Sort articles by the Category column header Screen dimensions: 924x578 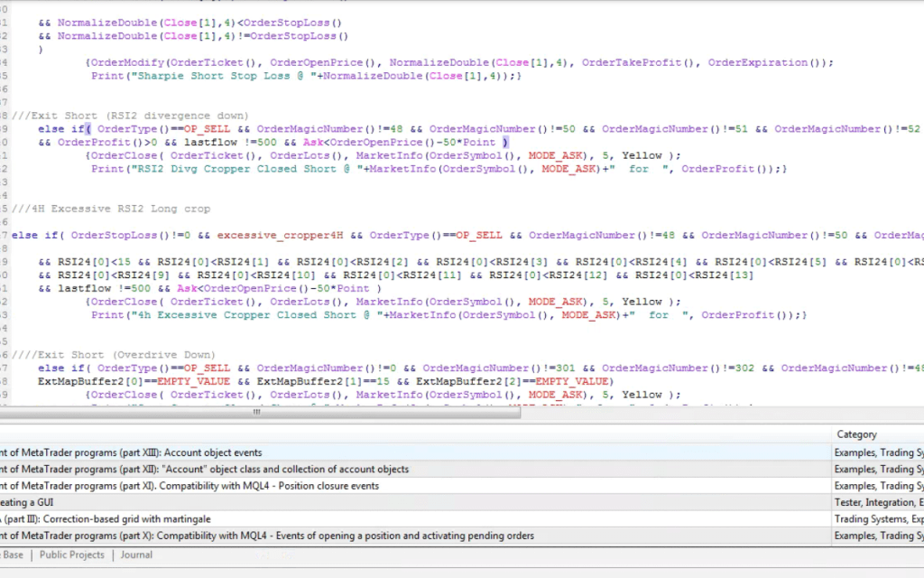(x=856, y=434)
